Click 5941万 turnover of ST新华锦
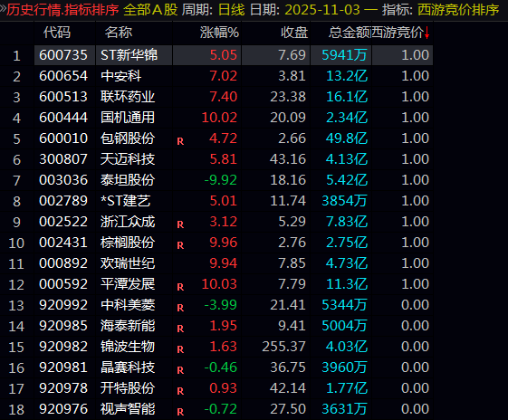This screenshot has height=420, width=508. coord(345,55)
